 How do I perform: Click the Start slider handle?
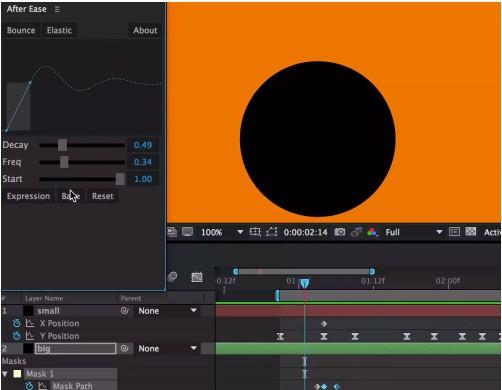(x=120, y=179)
